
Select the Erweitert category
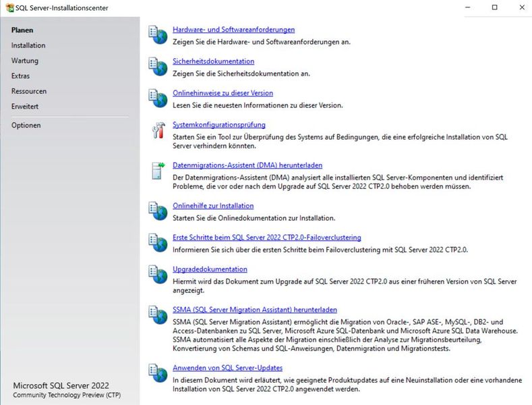25,107
